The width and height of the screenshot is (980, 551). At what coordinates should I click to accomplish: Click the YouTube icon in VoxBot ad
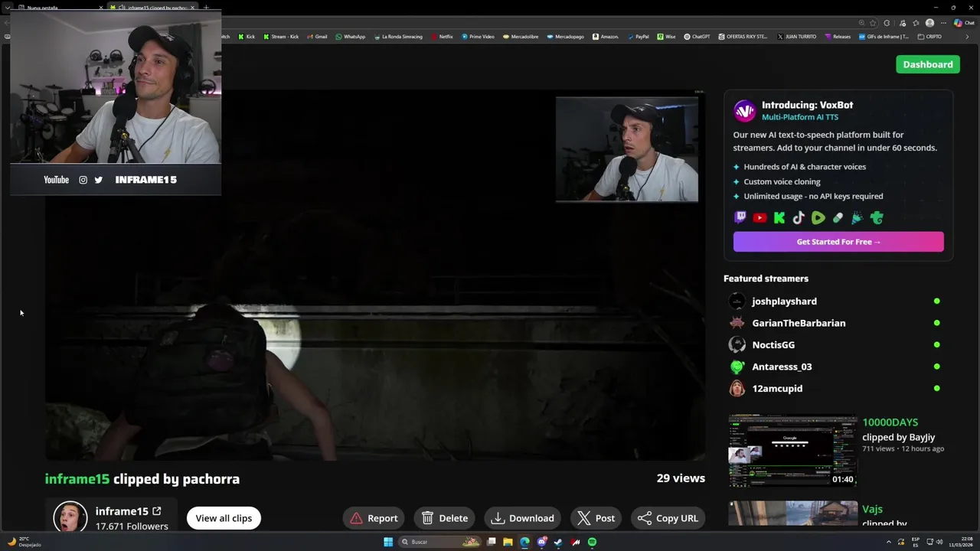pos(759,217)
